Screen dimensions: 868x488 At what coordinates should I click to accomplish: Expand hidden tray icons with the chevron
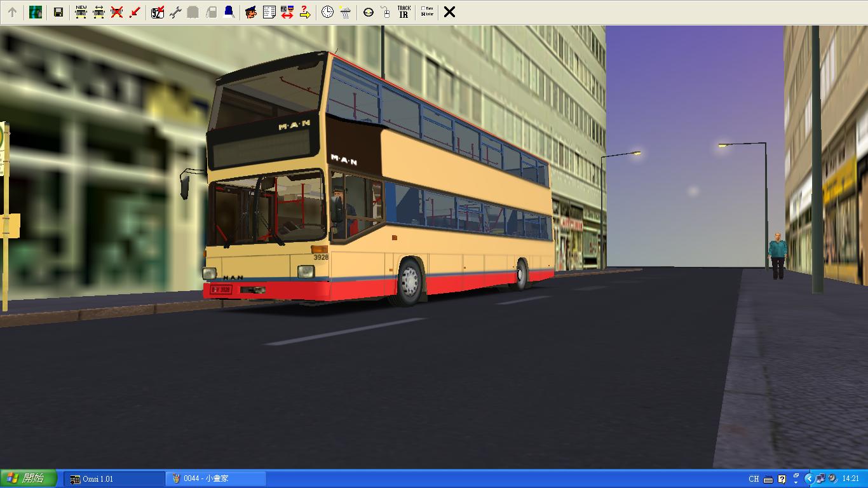pos(809,478)
